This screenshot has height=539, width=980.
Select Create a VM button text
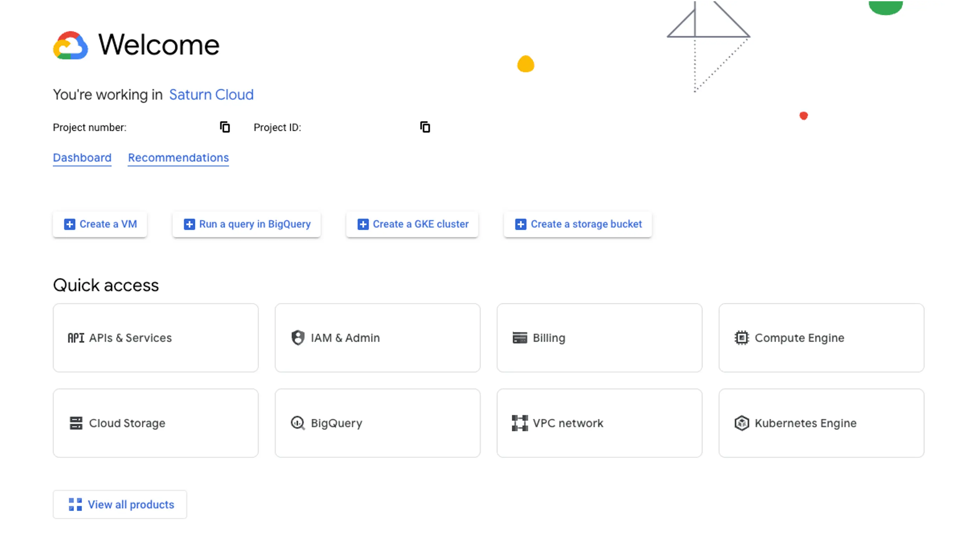(x=108, y=224)
